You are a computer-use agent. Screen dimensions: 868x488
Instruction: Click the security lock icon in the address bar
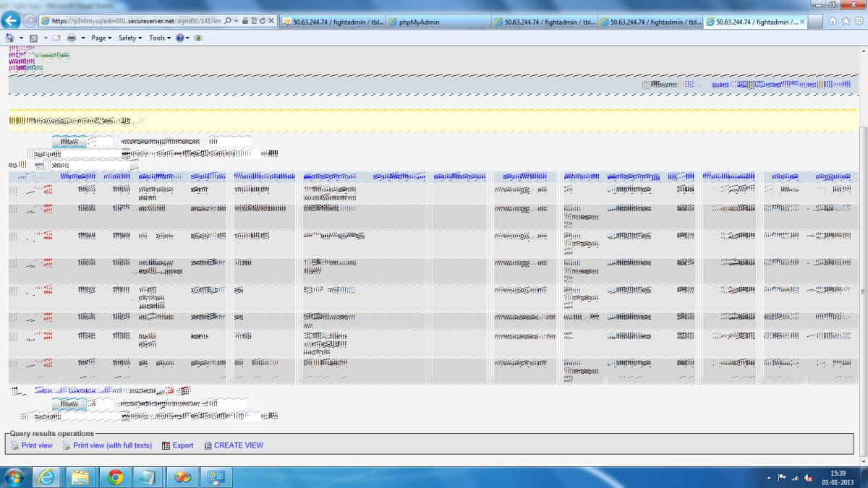(x=245, y=21)
